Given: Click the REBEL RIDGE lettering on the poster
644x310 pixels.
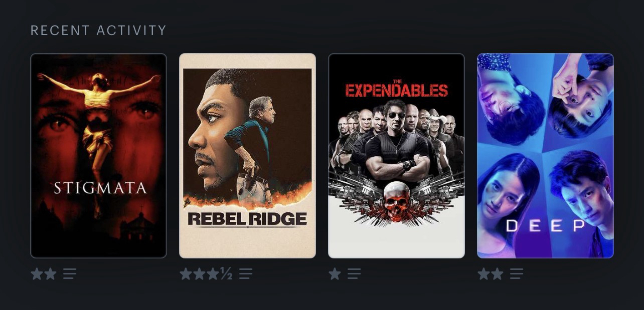Looking at the screenshot, I should point(247,219).
